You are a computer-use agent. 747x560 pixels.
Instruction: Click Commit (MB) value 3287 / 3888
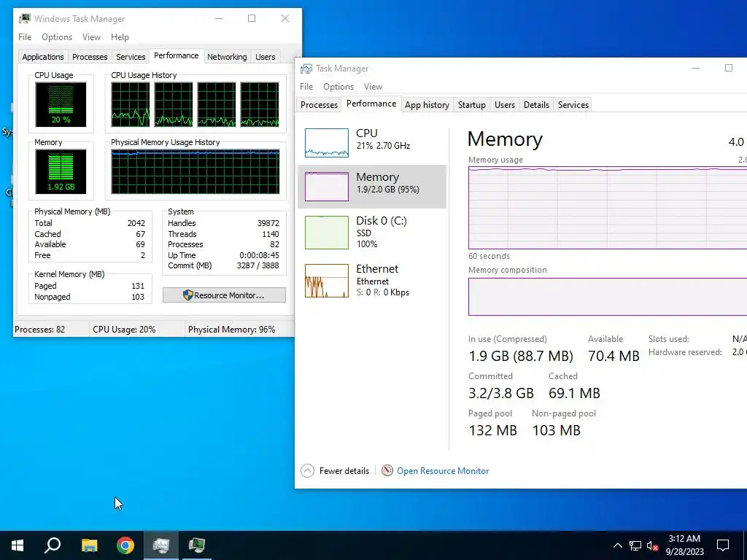coord(258,265)
